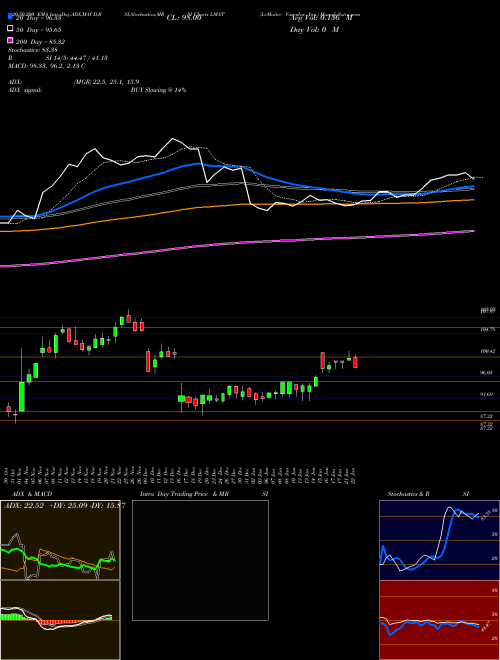This screenshot has height=660, width=500.
Task: Click the rightmost date label on time axis
Action: [354, 475]
